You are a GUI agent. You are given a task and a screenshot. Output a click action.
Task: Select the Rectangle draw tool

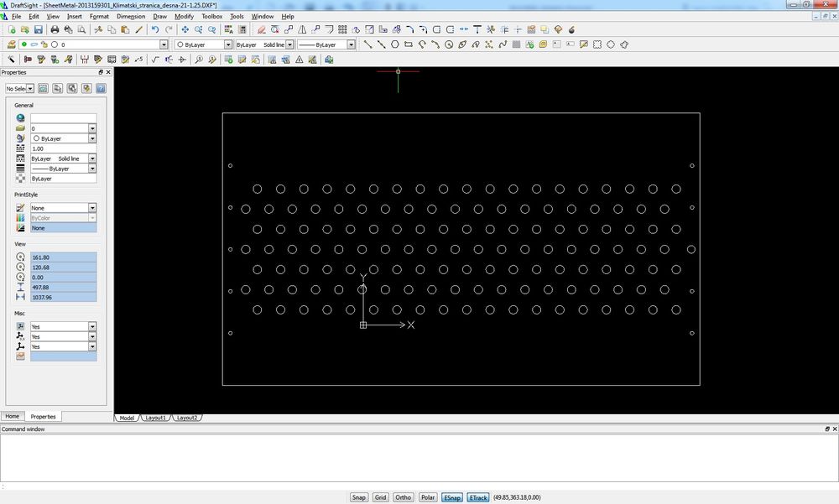point(408,44)
